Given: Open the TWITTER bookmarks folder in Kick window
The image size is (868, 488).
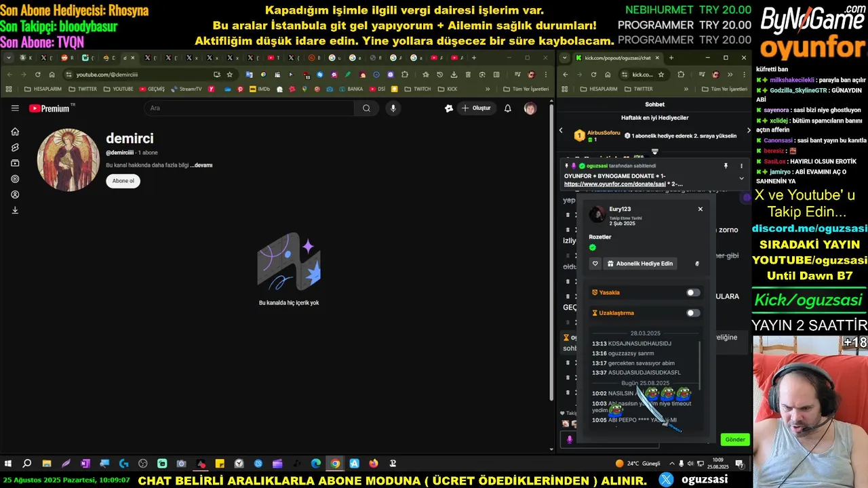Looking at the screenshot, I should coord(639,89).
